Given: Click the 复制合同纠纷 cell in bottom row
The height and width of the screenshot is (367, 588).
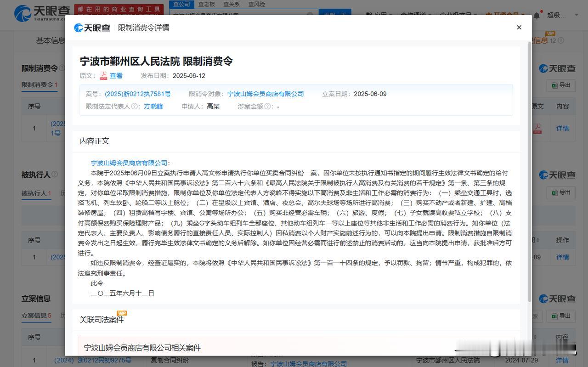Looking at the screenshot, I should (170, 360).
